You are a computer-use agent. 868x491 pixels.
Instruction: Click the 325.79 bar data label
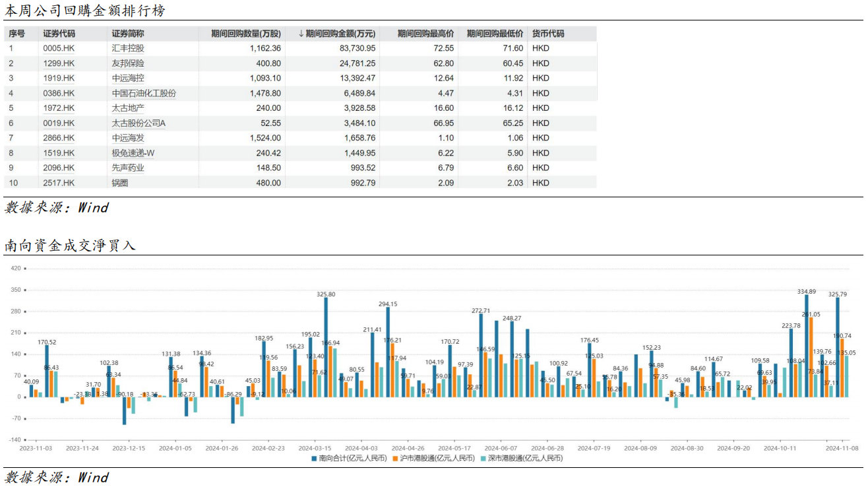[838, 294]
